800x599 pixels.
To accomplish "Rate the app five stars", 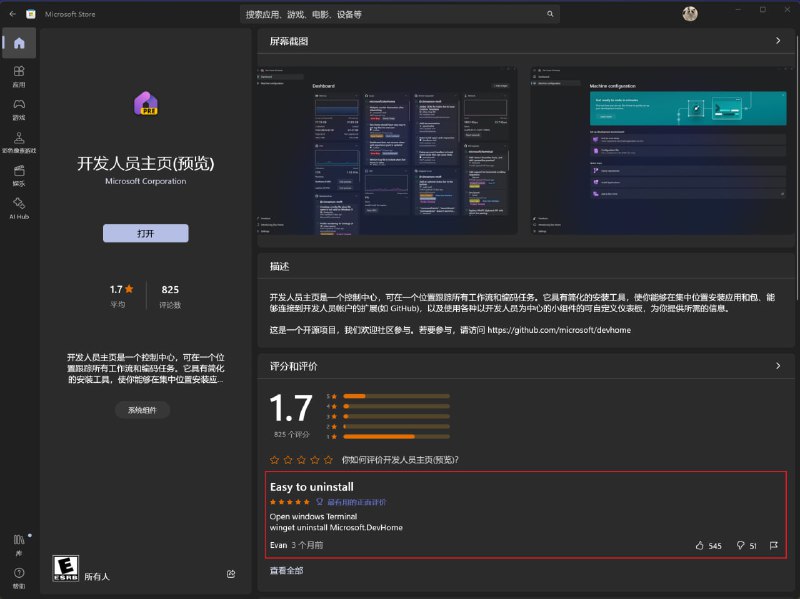I will (x=328, y=460).
